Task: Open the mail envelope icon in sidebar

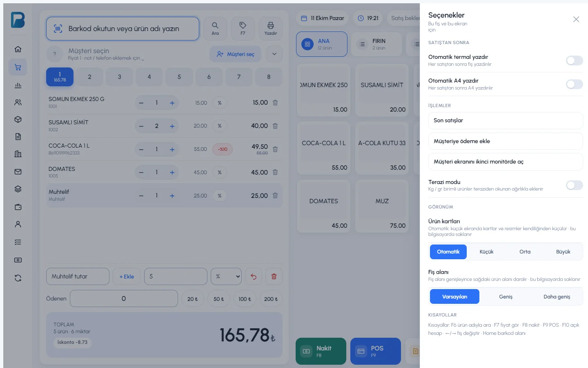Action: coord(18,172)
